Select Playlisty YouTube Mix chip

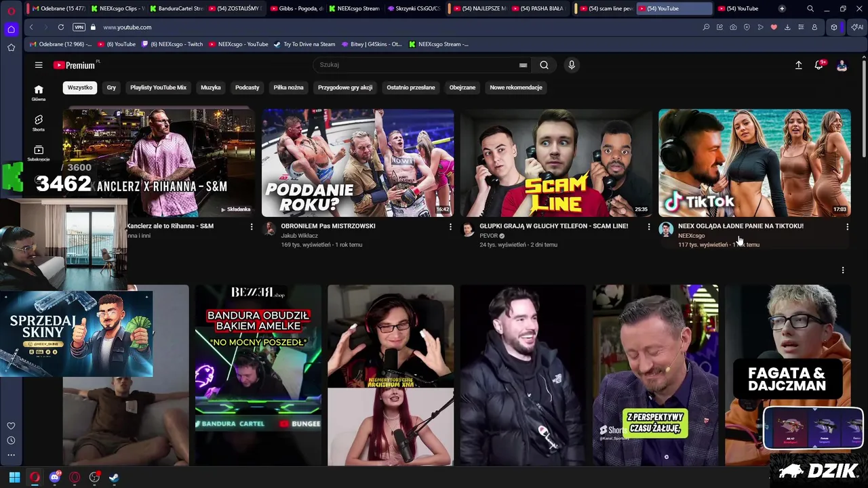coord(158,87)
